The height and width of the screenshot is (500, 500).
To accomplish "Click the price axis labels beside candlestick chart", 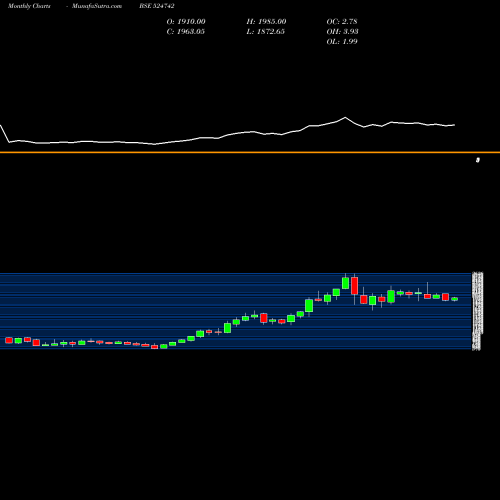I will [x=477, y=311].
